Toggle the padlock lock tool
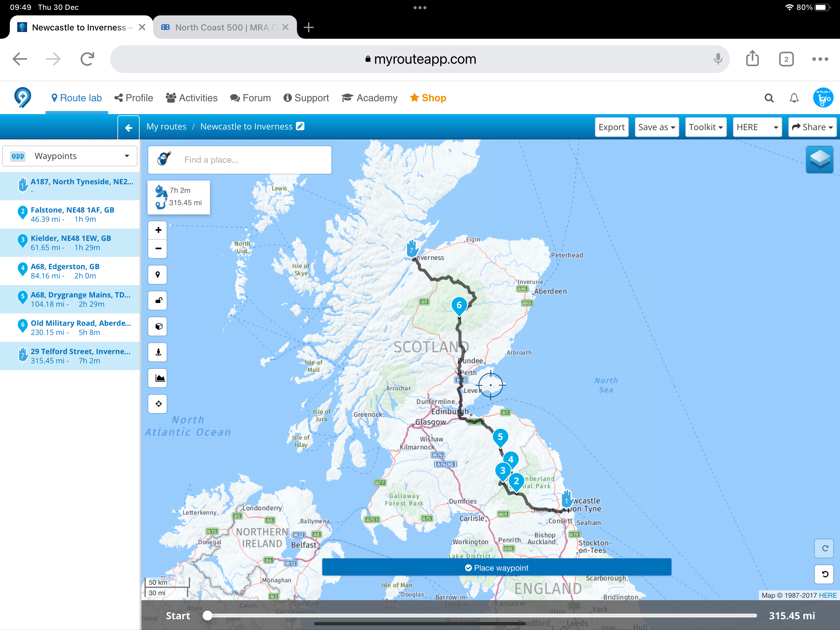 158,300
